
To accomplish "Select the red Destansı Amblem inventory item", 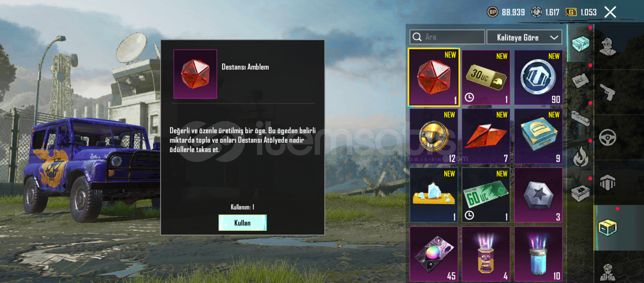I will pos(434,77).
